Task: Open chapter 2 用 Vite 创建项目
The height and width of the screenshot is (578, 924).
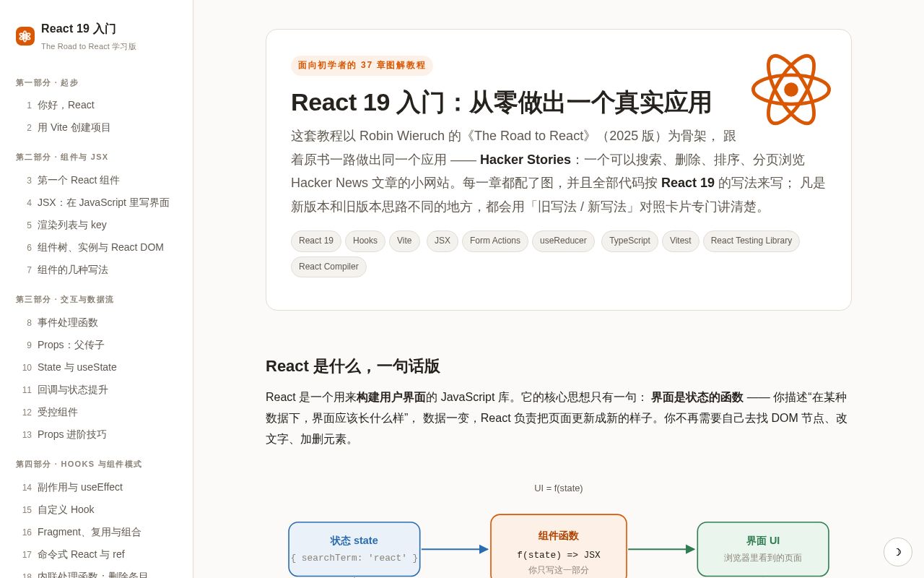Action: click(96, 127)
